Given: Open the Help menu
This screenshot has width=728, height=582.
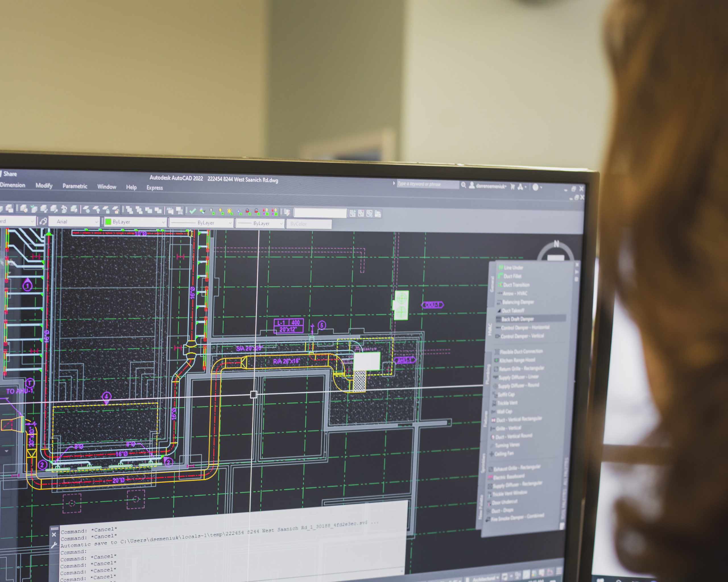Looking at the screenshot, I should (x=131, y=187).
